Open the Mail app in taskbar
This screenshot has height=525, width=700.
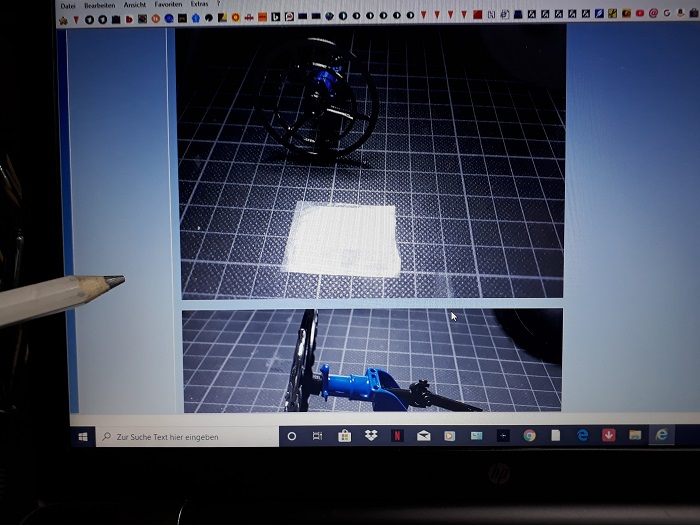423,436
